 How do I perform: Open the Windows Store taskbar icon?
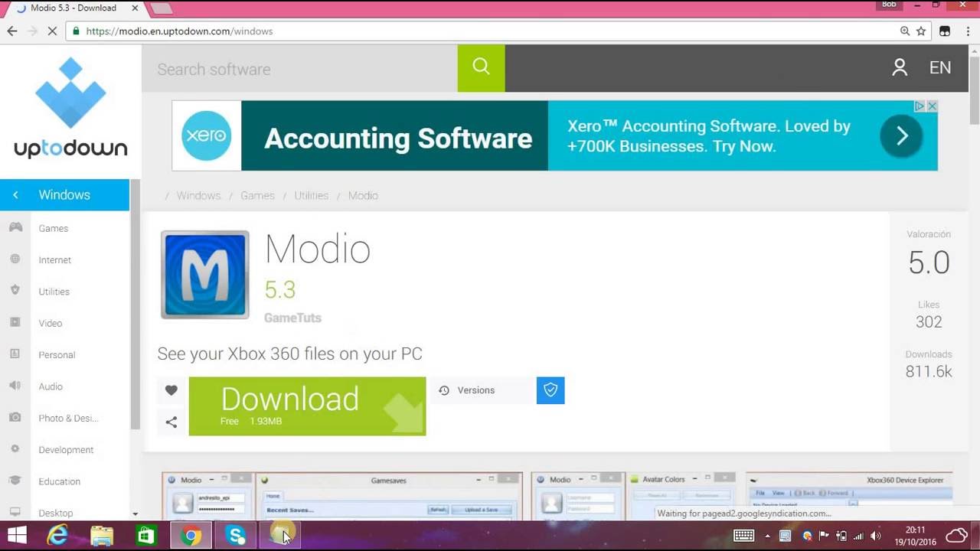click(146, 536)
